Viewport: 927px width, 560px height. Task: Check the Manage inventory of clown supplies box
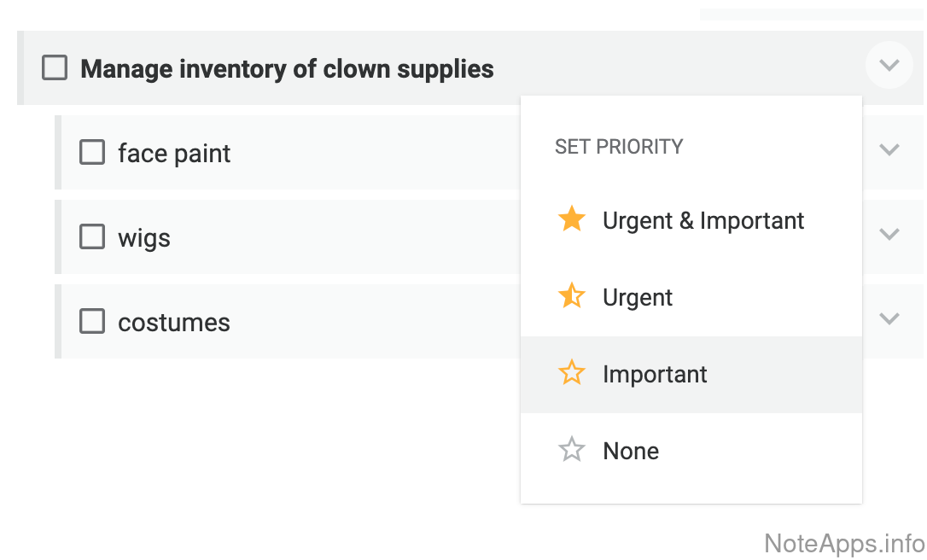(55, 68)
